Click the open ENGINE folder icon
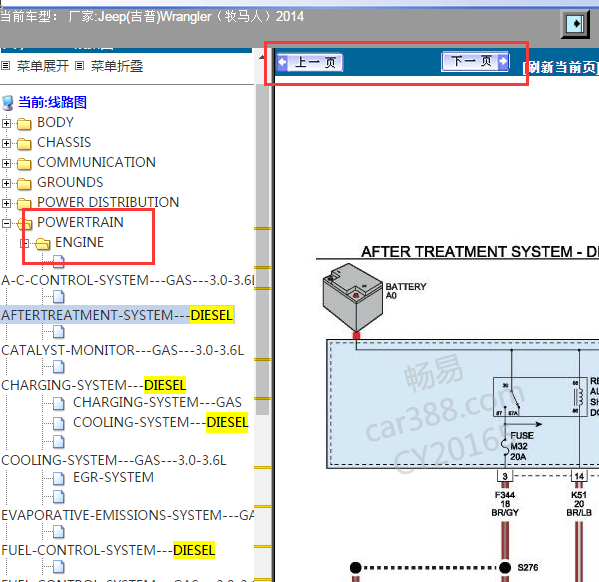This screenshot has width=599, height=582. pyautogui.click(x=42, y=243)
